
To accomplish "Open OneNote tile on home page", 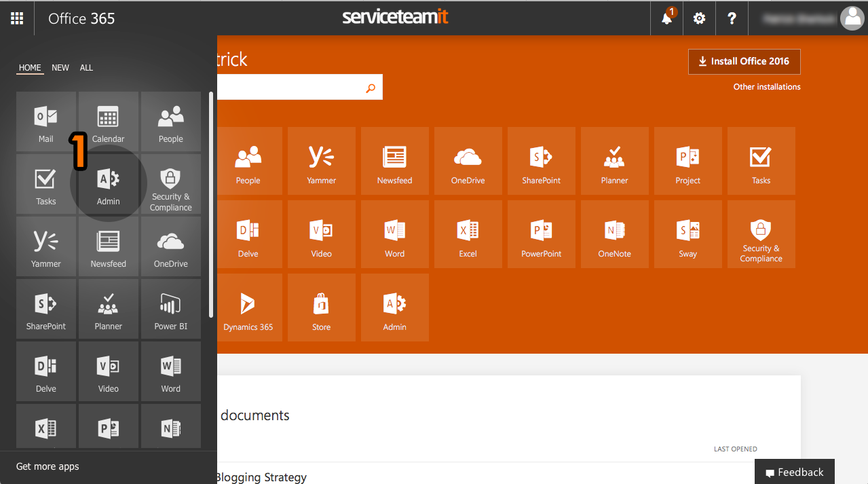I will 615,234.
